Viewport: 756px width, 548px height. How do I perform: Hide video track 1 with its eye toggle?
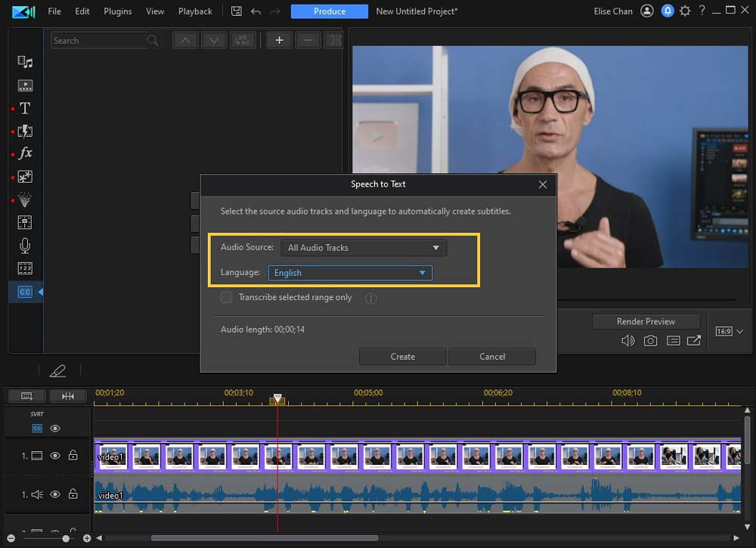point(54,456)
